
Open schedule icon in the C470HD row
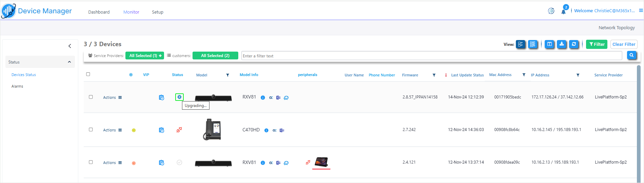click(x=161, y=130)
